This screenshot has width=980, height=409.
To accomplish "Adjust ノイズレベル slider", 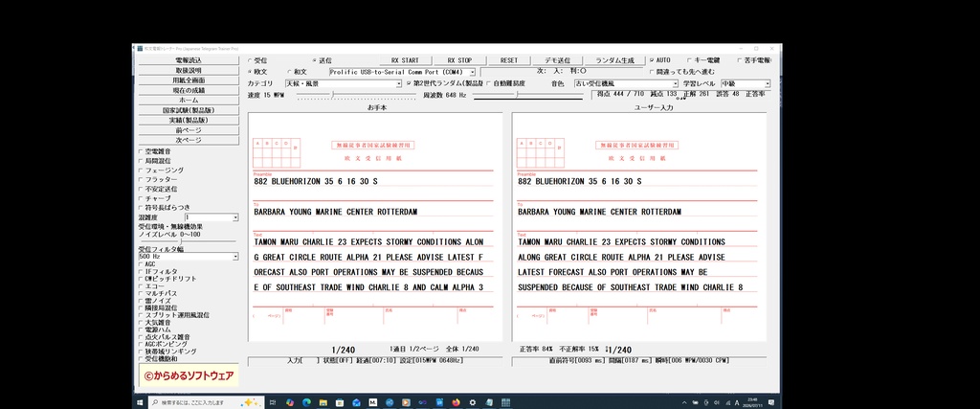I will click(188, 240).
